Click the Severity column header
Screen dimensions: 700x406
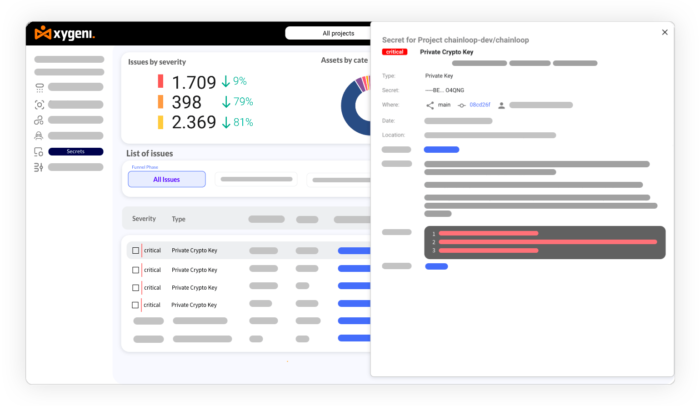pos(144,219)
